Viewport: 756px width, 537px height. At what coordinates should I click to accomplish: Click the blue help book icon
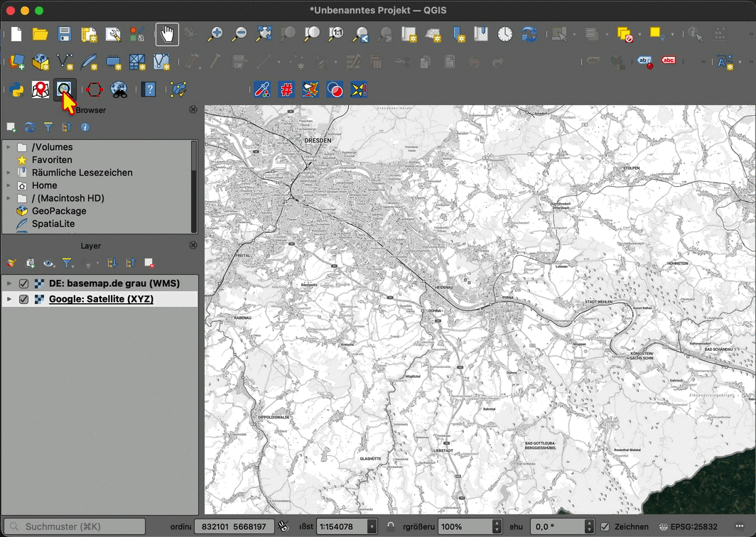coord(148,89)
